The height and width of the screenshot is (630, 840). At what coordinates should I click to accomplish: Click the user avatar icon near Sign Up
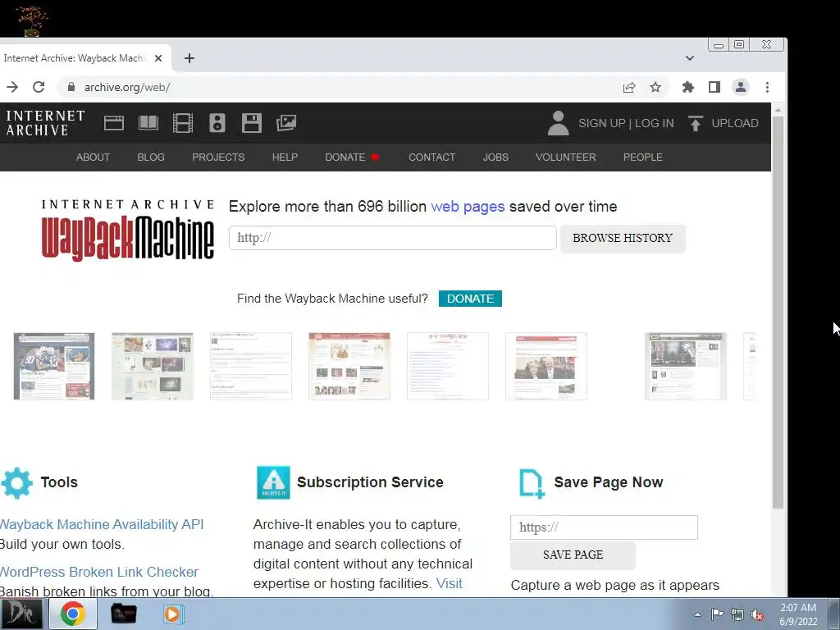(558, 123)
